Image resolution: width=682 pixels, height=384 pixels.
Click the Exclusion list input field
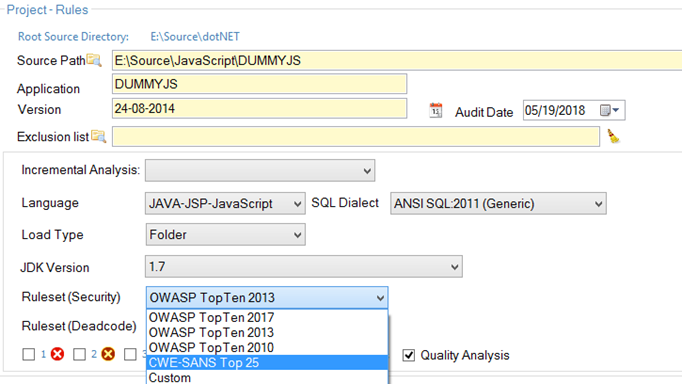click(x=356, y=137)
